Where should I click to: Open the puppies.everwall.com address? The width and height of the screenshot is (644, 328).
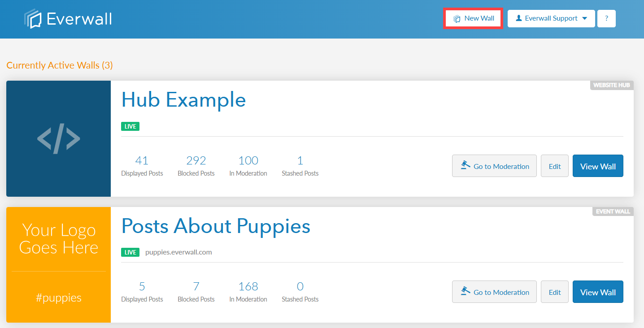178,252
